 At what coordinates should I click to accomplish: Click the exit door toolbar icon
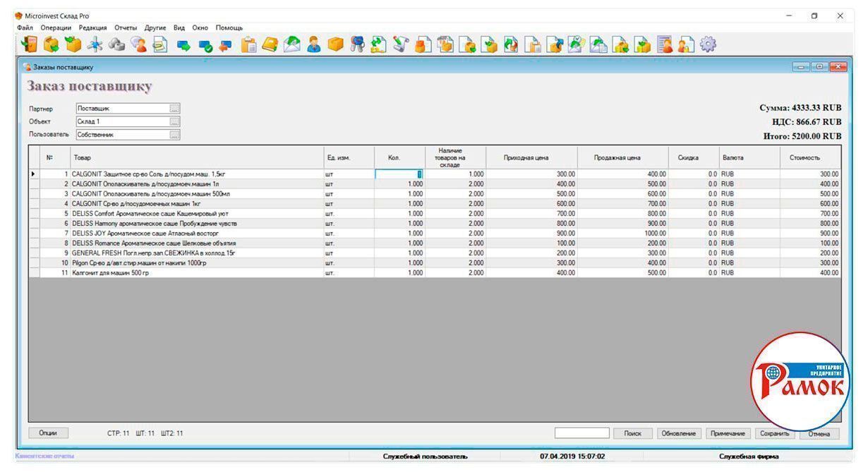pyautogui.click(x=30, y=45)
